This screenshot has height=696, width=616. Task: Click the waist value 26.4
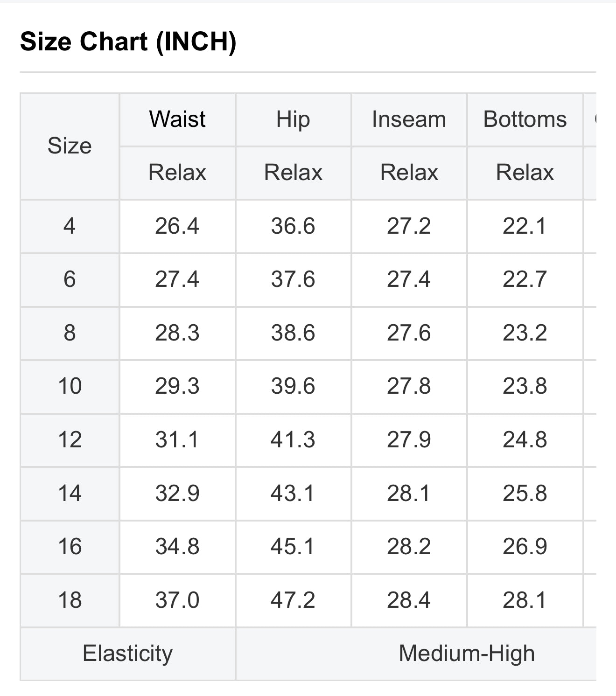tap(177, 226)
